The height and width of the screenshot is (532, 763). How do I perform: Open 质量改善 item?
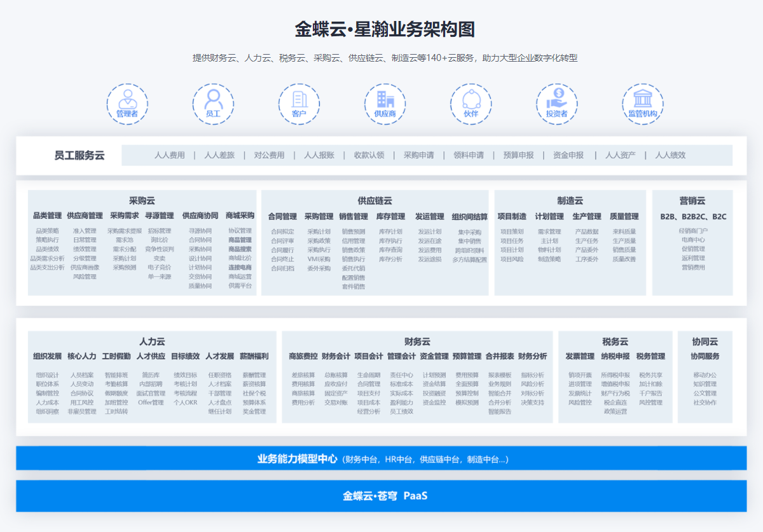click(x=624, y=259)
